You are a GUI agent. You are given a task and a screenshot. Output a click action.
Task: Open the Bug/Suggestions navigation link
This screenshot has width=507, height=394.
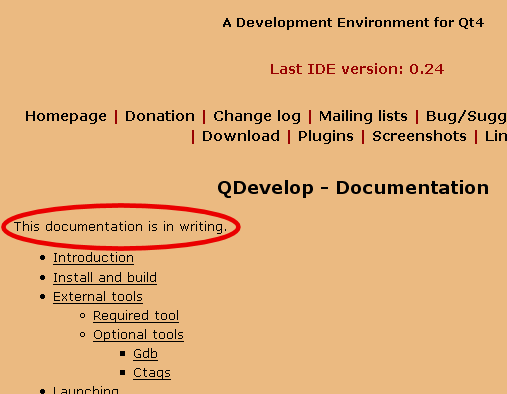click(x=466, y=117)
